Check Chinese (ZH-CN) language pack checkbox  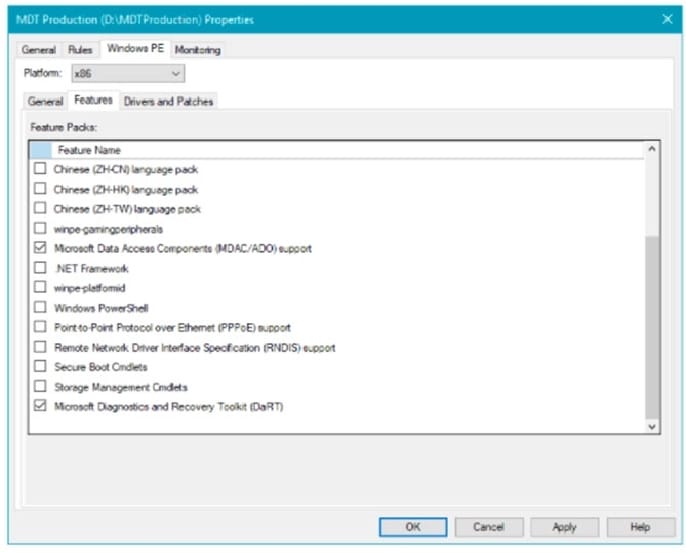40,168
